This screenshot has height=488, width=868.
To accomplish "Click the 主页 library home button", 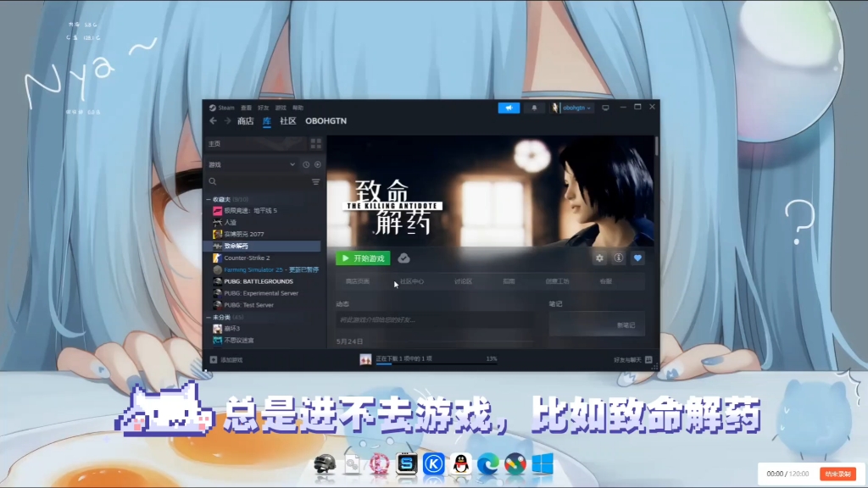I will point(256,144).
